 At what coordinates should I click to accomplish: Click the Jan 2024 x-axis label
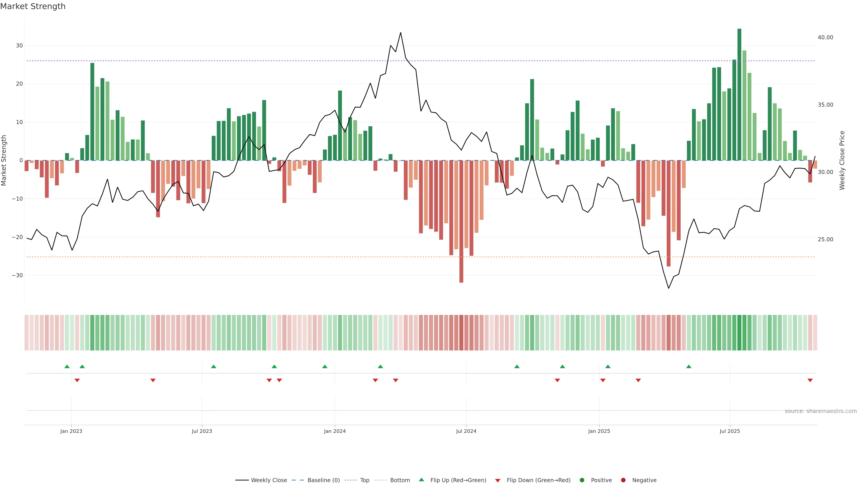[335, 431]
